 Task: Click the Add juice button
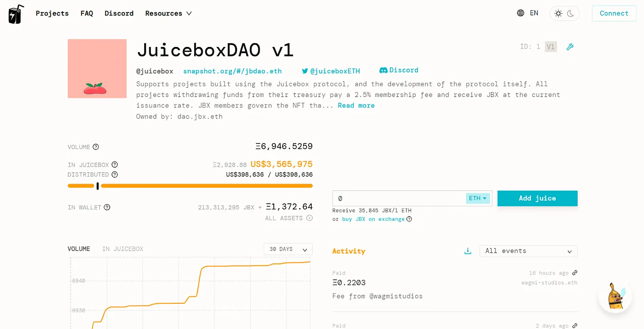(x=537, y=198)
